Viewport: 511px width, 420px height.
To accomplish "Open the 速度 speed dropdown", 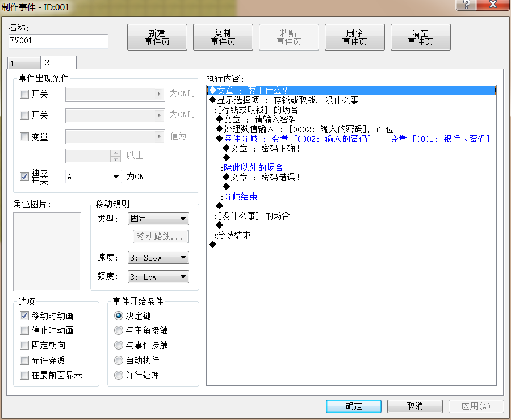I will (x=158, y=258).
